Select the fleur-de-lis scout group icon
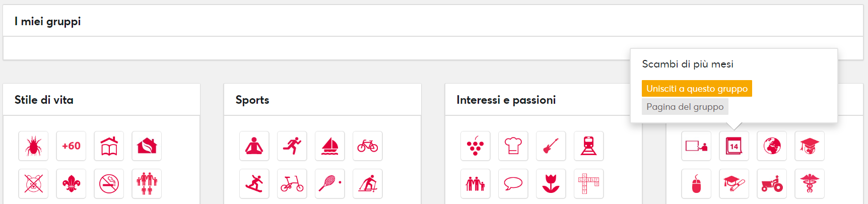The image size is (868, 204). [71, 184]
